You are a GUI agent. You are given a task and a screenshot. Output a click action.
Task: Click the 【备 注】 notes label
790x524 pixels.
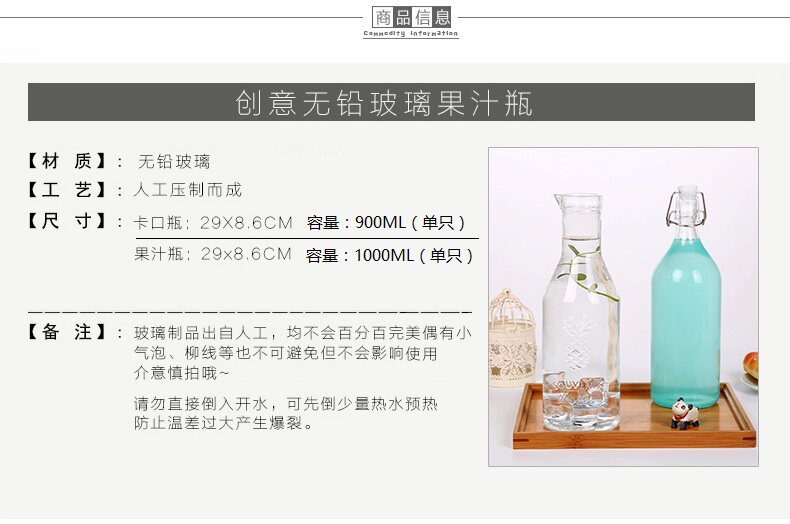66,332
